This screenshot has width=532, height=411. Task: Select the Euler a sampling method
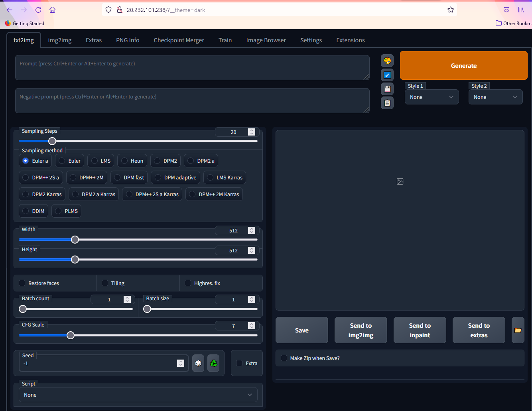point(35,161)
